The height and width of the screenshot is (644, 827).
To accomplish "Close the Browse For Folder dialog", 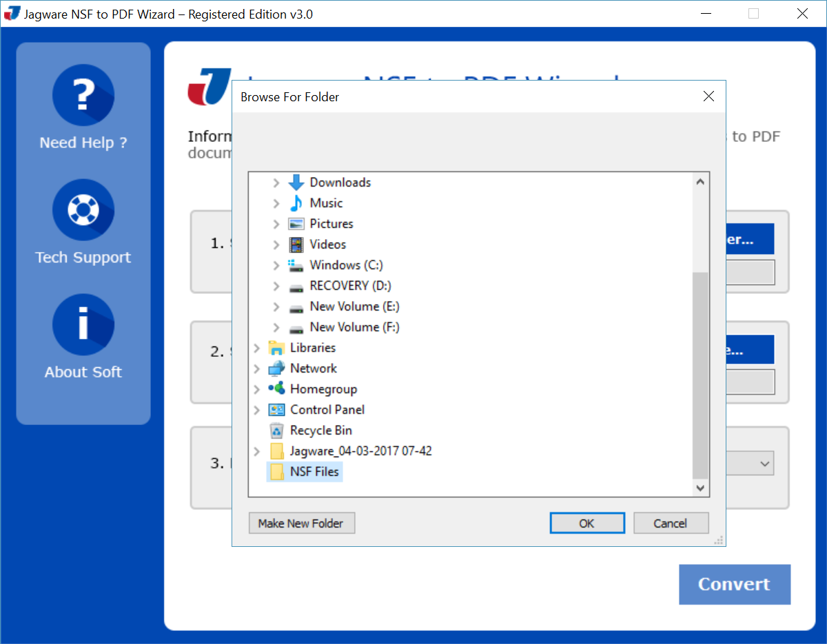I will click(x=708, y=96).
